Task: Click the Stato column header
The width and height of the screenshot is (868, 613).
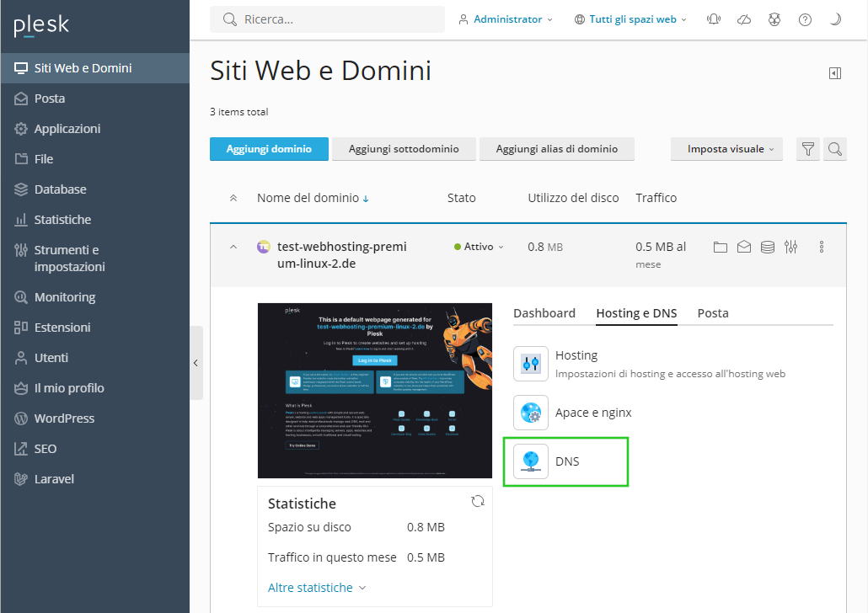Action: (461, 198)
